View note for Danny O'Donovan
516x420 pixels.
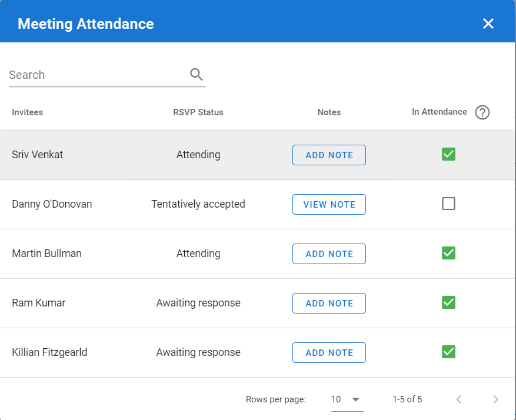coord(329,204)
